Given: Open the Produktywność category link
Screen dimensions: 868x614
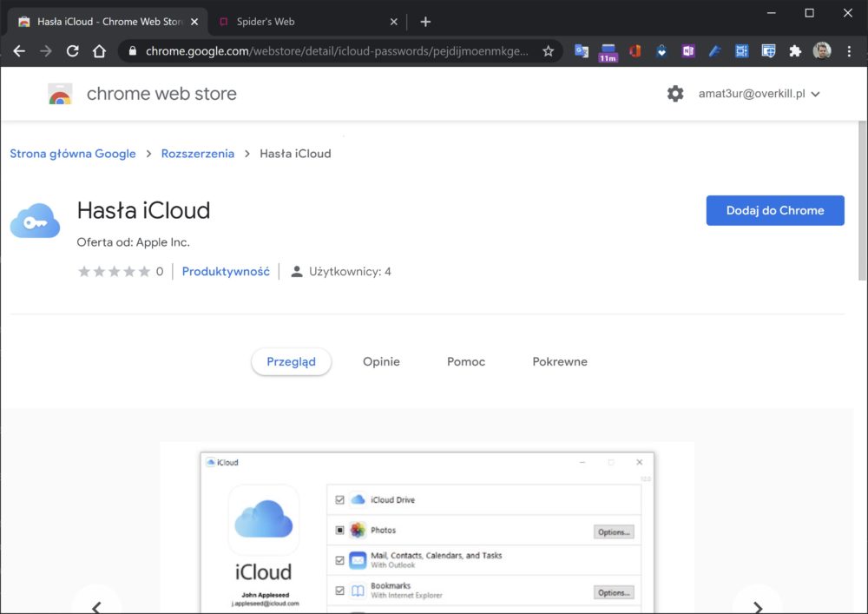Looking at the screenshot, I should [x=226, y=271].
